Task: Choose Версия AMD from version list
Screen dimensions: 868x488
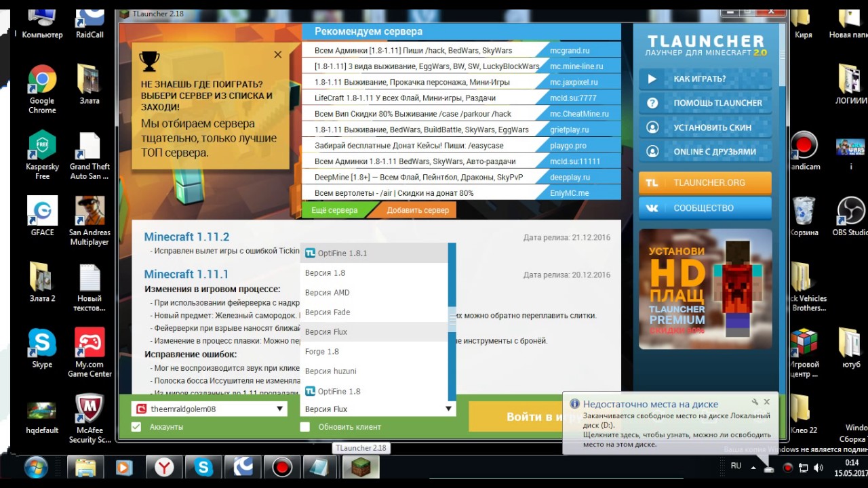Action: [374, 293]
